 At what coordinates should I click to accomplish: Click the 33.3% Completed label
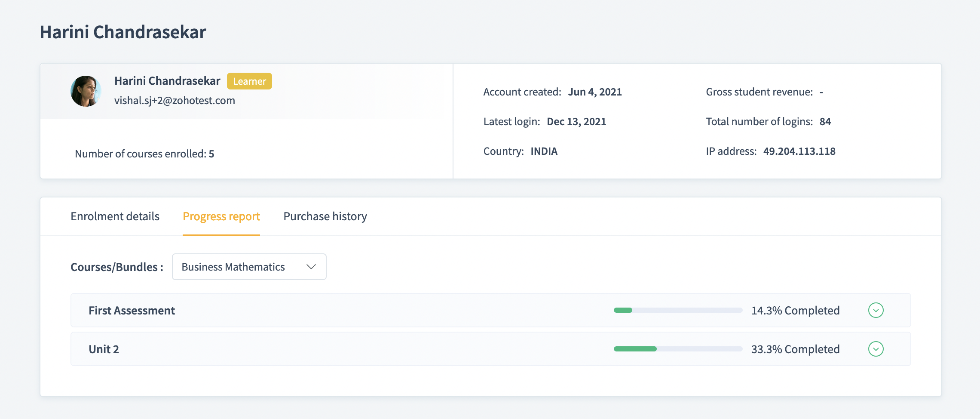pos(795,349)
